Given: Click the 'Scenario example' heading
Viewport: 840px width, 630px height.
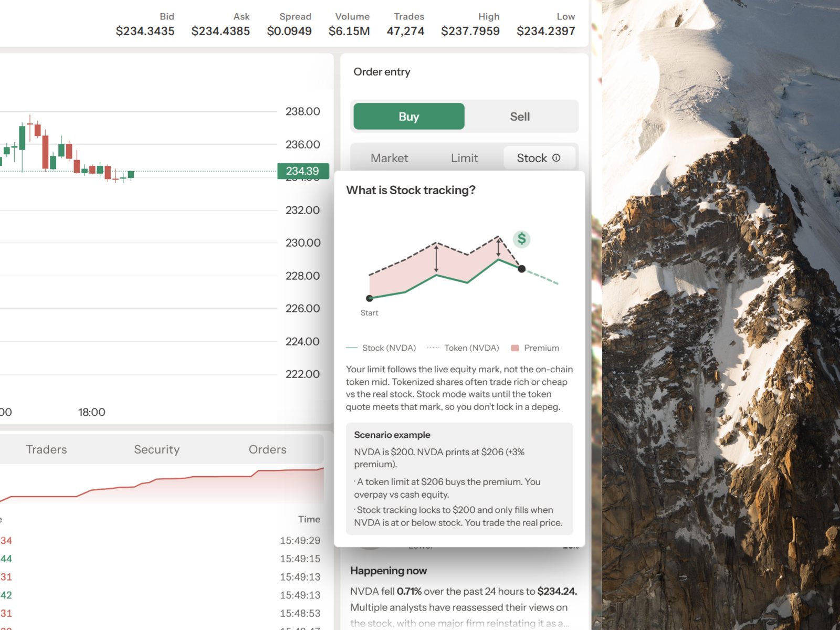Looking at the screenshot, I should (x=392, y=435).
